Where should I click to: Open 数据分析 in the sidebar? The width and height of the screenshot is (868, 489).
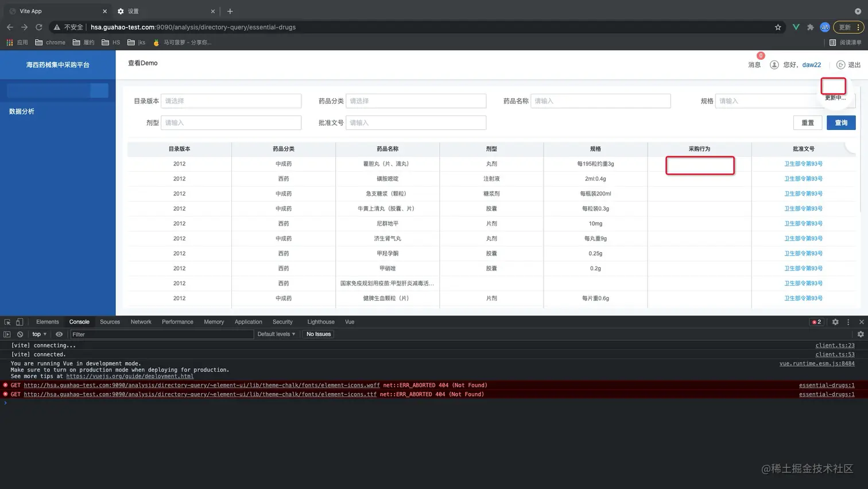pyautogui.click(x=22, y=111)
